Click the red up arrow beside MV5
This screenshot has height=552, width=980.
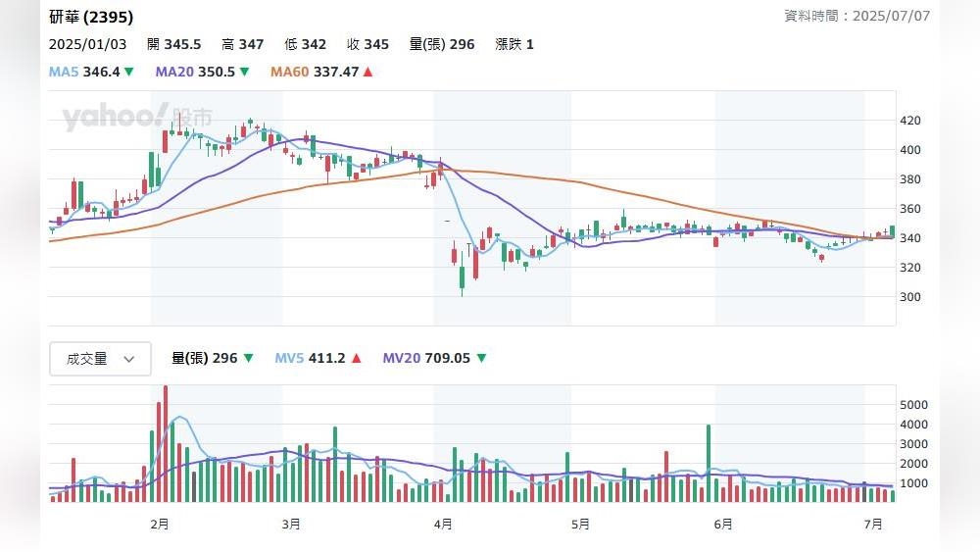pos(356,359)
